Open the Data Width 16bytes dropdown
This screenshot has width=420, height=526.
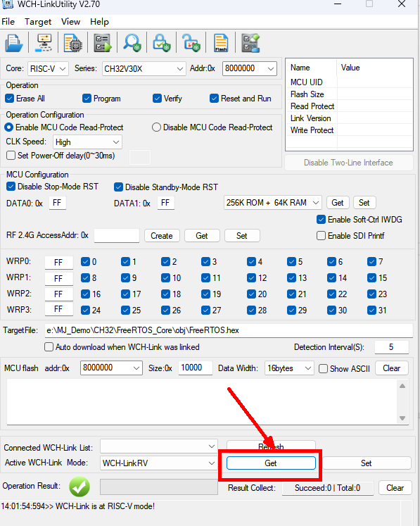289,368
